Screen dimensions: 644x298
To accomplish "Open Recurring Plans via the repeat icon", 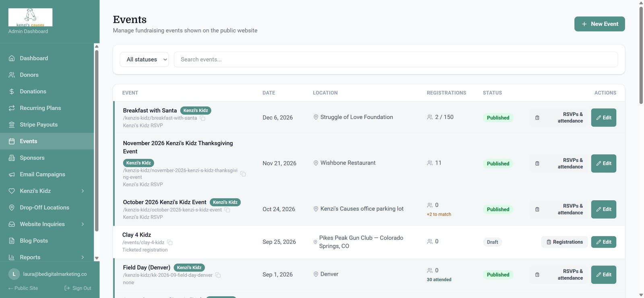I will click(12, 108).
